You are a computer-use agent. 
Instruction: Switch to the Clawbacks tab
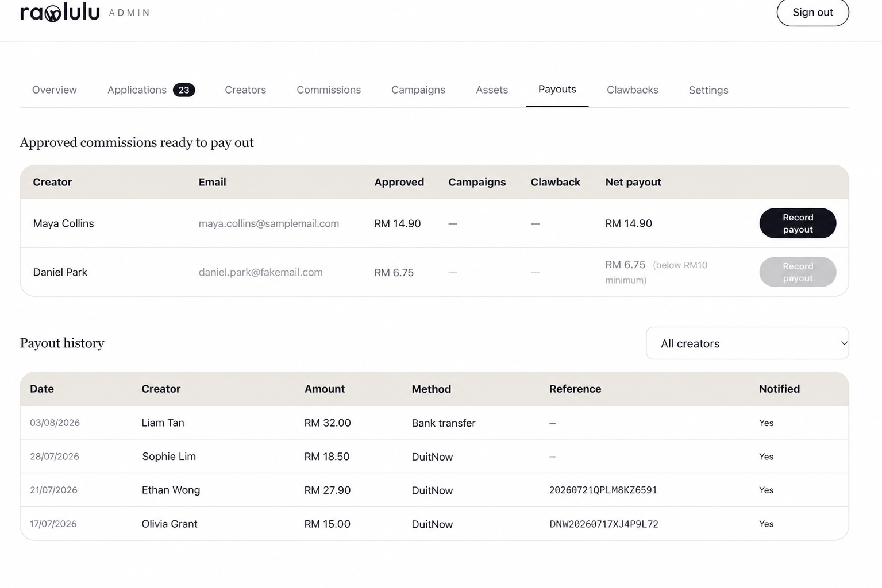633,90
